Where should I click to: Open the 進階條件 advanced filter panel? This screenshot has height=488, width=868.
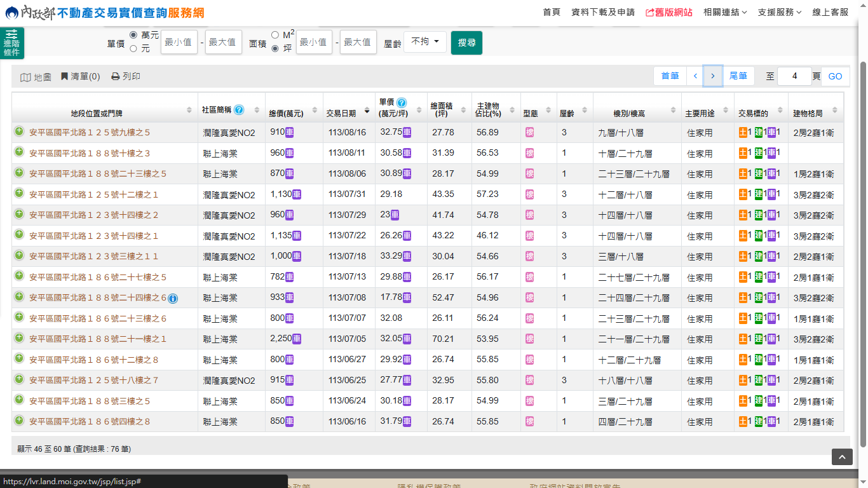pyautogui.click(x=11, y=43)
